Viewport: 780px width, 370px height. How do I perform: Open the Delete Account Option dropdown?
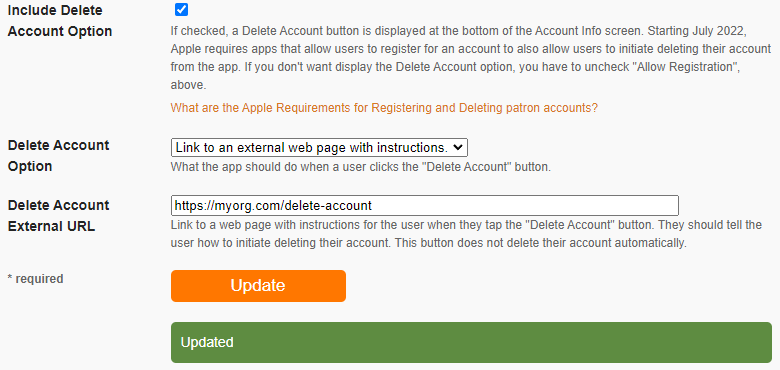319,148
